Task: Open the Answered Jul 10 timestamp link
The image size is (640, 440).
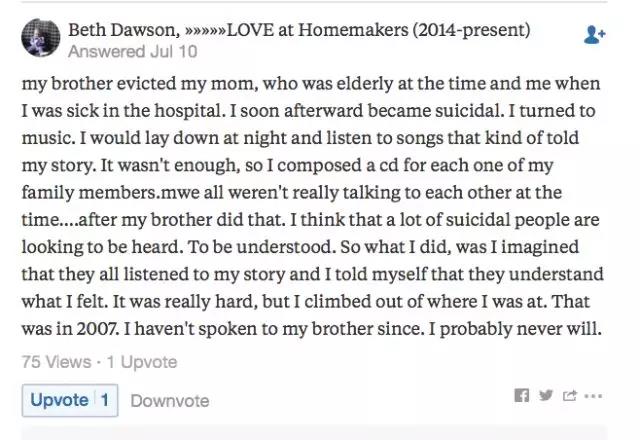Action: (x=133, y=51)
